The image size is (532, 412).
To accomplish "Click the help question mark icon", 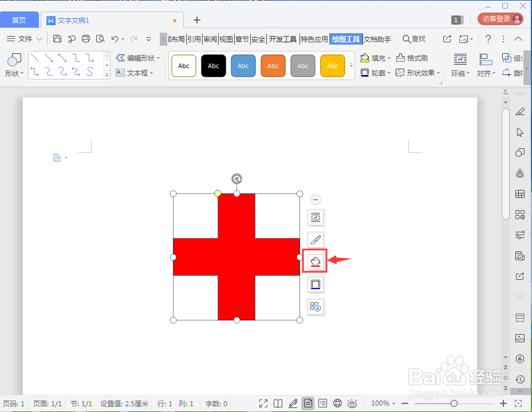I will pyautogui.click(x=488, y=39).
